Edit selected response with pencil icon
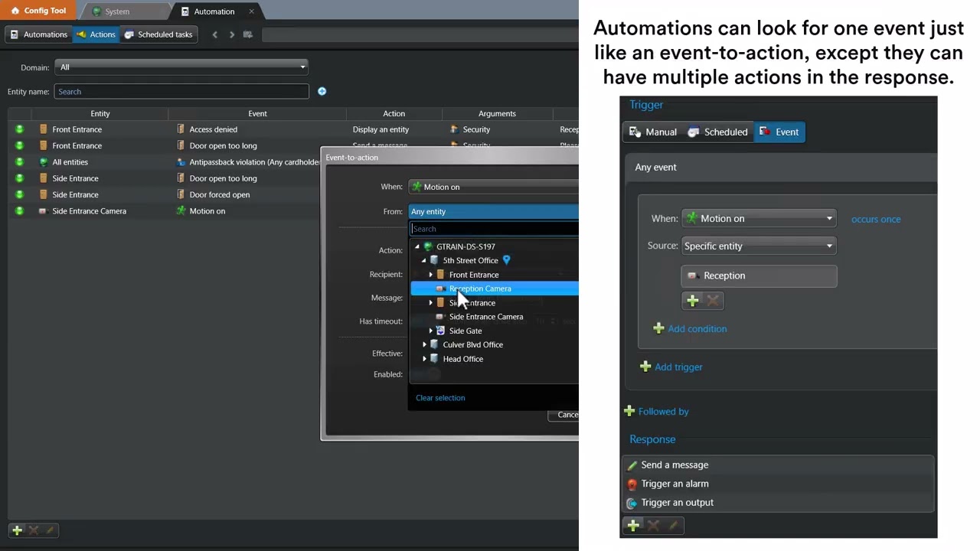 [x=673, y=525]
